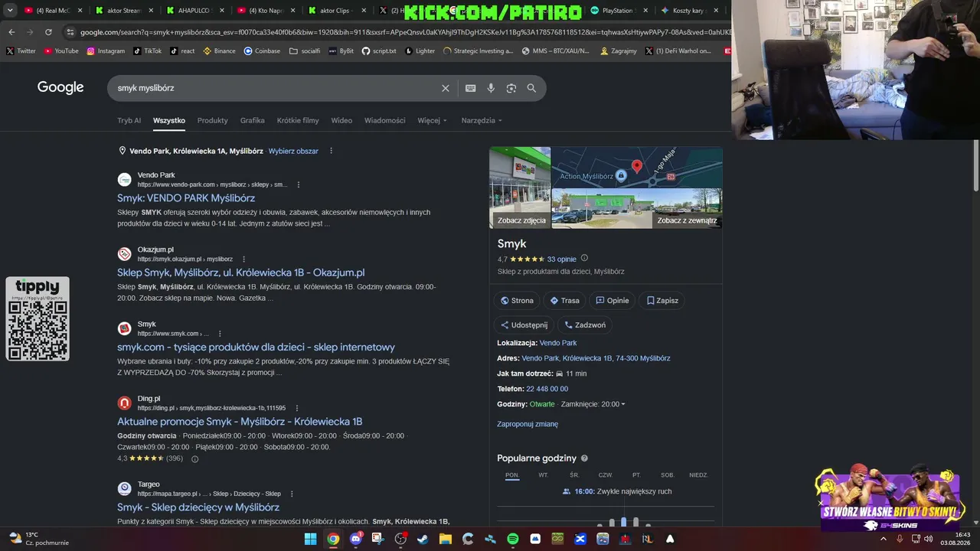This screenshot has height=551, width=980.
Task: Click the Strona website button
Action: pos(517,301)
